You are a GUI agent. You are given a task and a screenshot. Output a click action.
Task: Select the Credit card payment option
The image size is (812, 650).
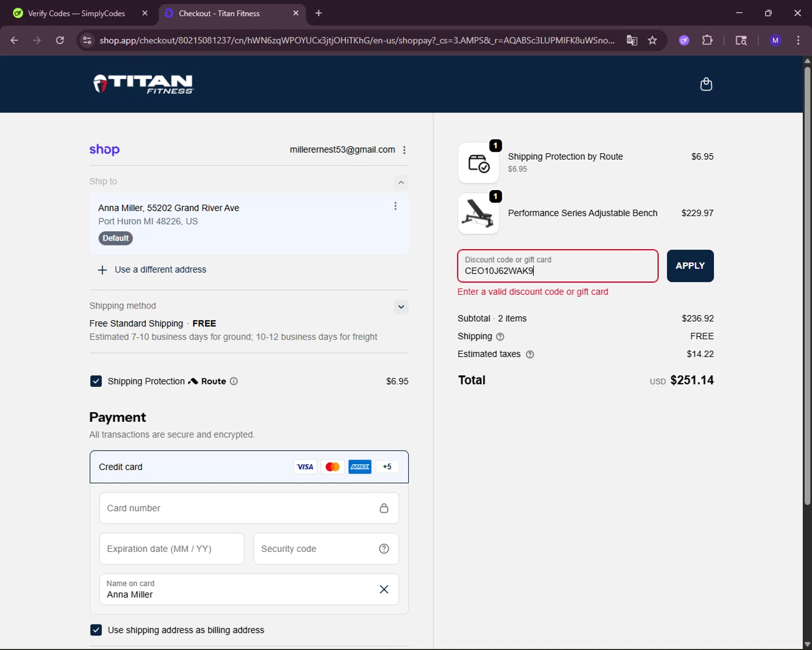[x=249, y=467]
